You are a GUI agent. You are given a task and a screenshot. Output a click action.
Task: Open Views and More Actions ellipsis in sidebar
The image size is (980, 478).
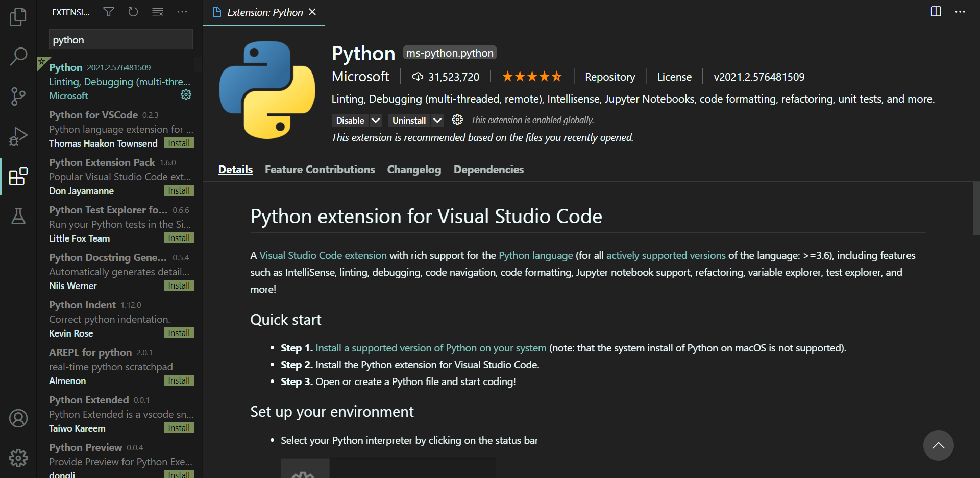click(182, 12)
